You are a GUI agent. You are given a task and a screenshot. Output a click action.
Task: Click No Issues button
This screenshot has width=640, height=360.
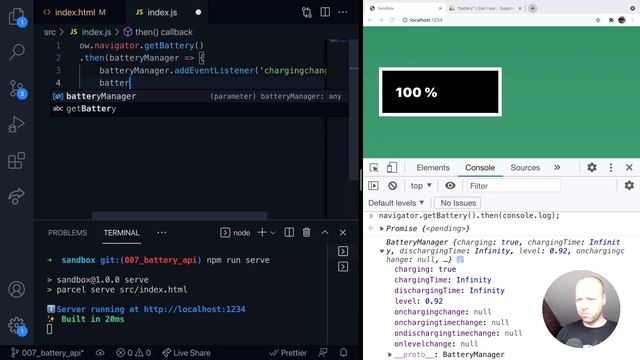click(458, 203)
